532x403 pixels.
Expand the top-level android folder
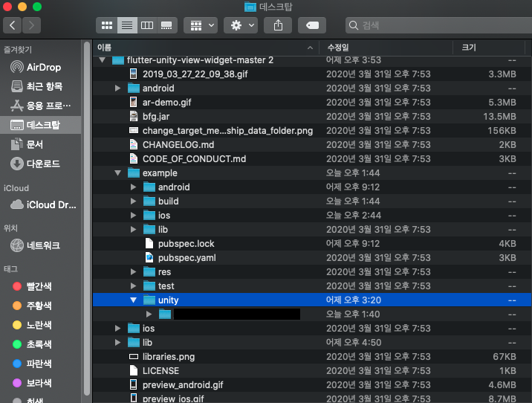point(117,88)
